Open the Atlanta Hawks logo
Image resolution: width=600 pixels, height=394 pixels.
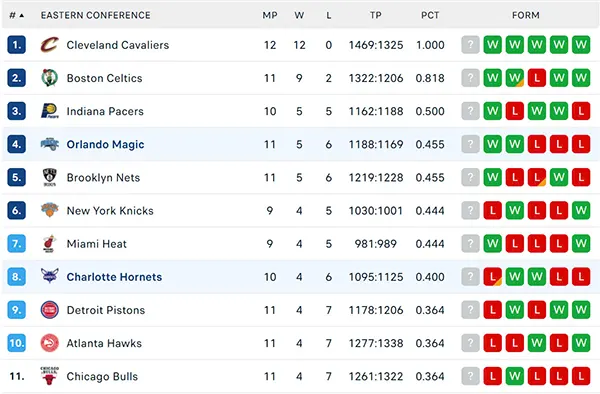pyautogui.click(x=50, y=343)
